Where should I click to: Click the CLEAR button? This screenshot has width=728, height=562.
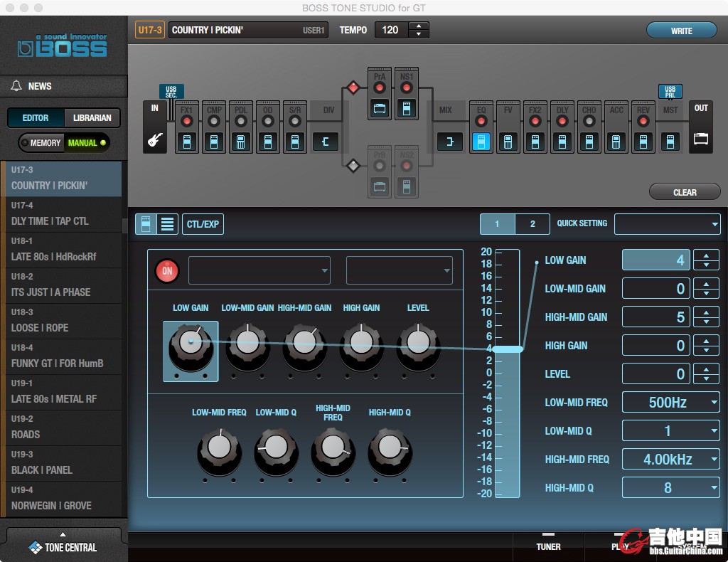tap(684, 192)
